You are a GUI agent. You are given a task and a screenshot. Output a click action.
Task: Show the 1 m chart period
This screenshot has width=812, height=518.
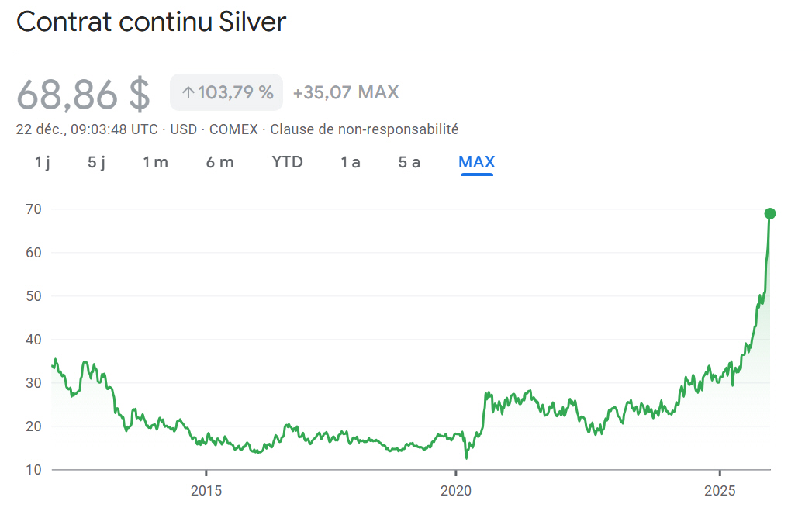click(x=155, y=162)
